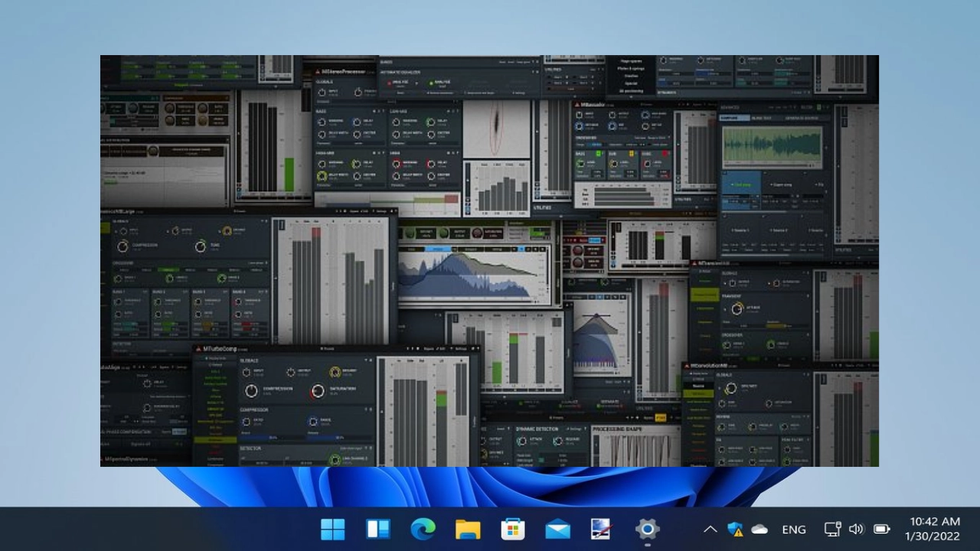The height and width of the screenshot is (551, 980).
Task: Open the OneDrive cloud tray icon
Action: [759, 529]
